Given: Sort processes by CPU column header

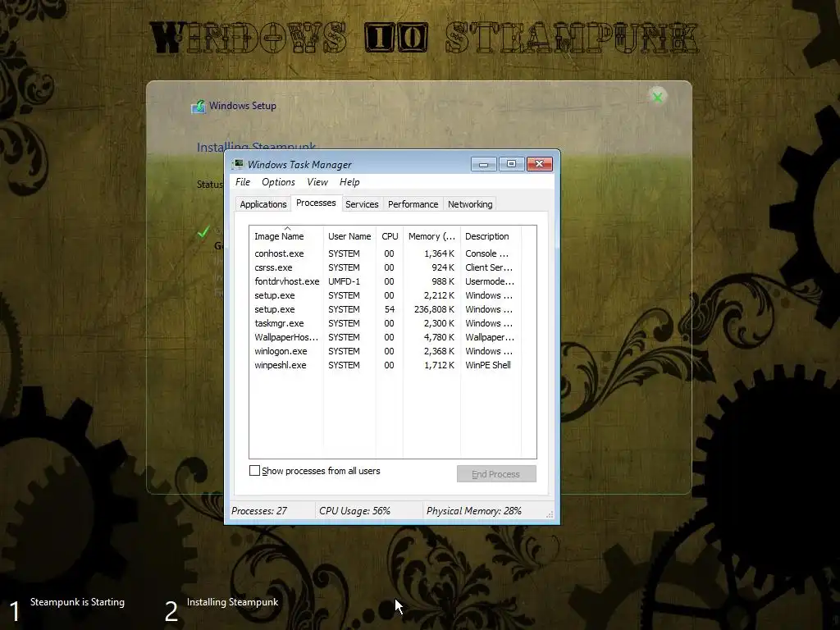Looking at the screenshot, I should coord(390,236).
